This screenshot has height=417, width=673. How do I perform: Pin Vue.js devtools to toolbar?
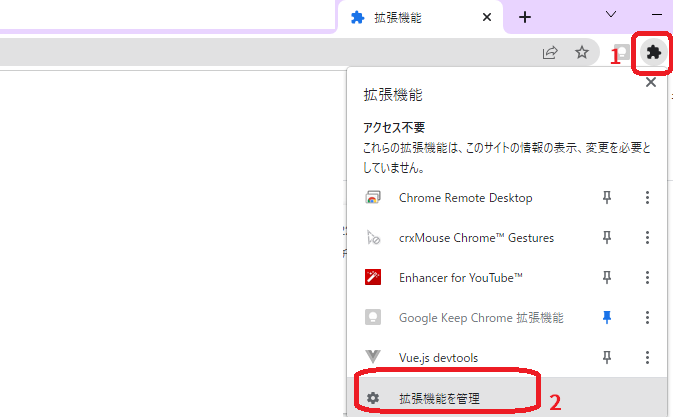[606, 357]
